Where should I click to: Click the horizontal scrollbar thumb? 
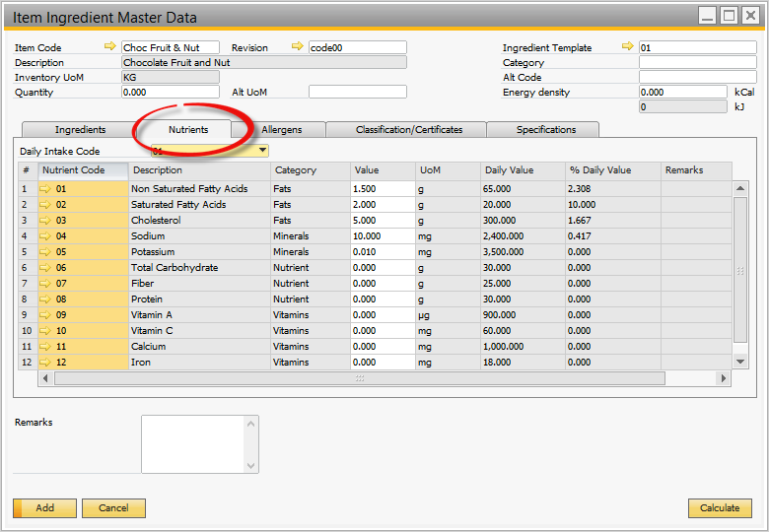coord(360,378)
